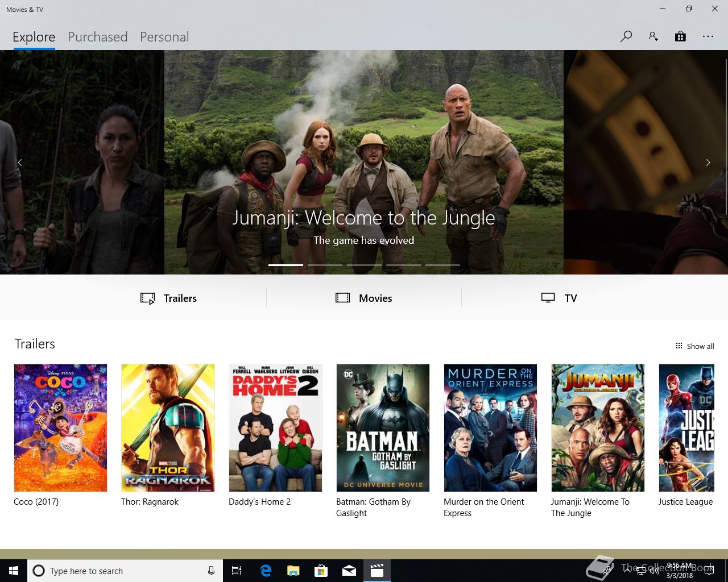This screenshot has width=728, height=582.
Task: Click the Show all grid icon
Action: (x=679, y=346)
